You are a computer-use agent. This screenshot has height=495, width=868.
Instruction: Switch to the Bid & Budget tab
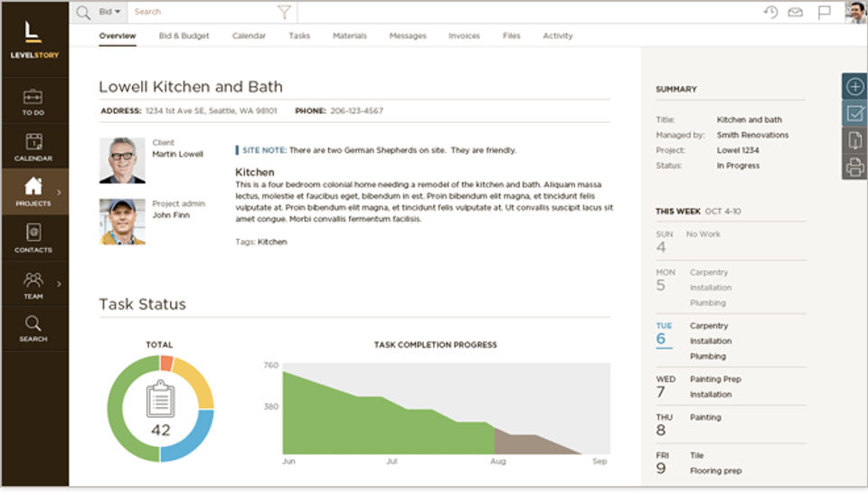tap(184, 36)
